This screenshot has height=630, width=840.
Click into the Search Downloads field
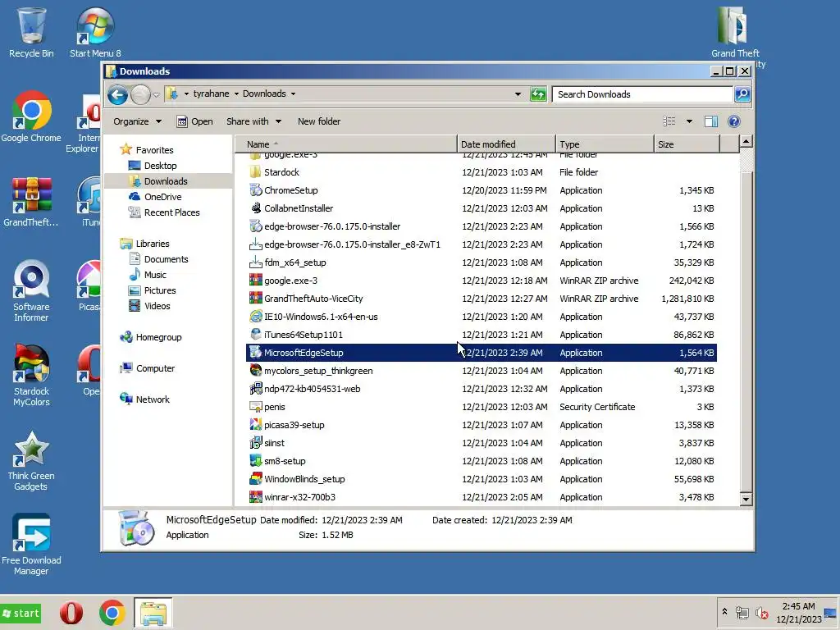click(642, 94)
